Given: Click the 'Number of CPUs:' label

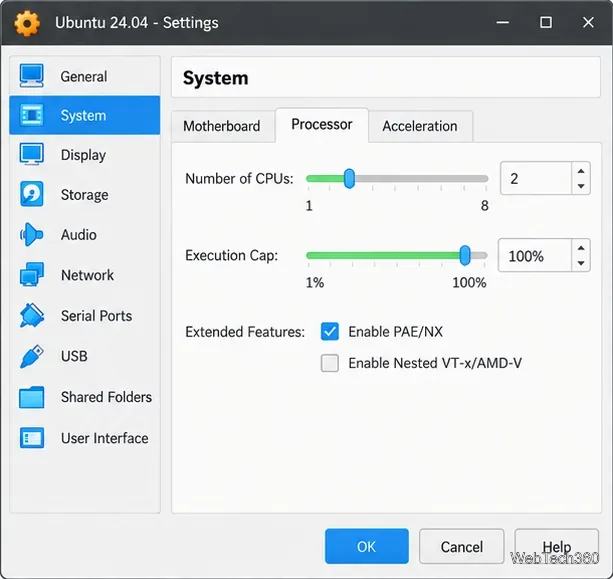Looking at the screenshot, I should [x=239, y=179].
